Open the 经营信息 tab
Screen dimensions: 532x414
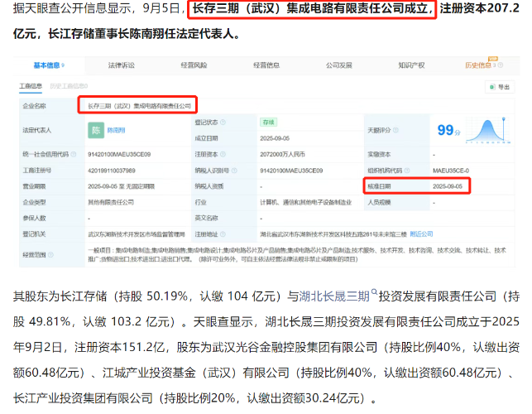pyautogui.click(x=266, y=65)
